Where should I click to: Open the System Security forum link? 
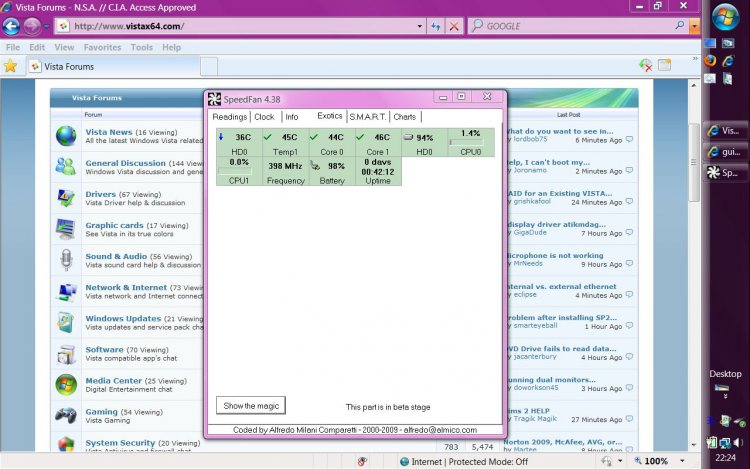tap(120, 443)
